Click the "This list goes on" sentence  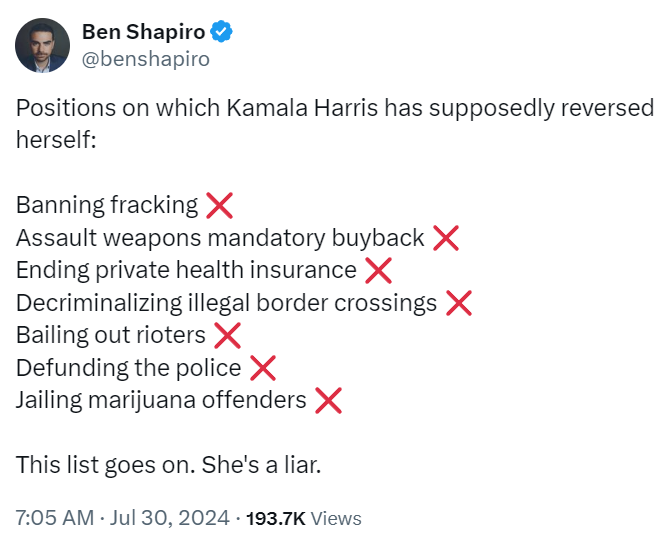pos(168,466)
